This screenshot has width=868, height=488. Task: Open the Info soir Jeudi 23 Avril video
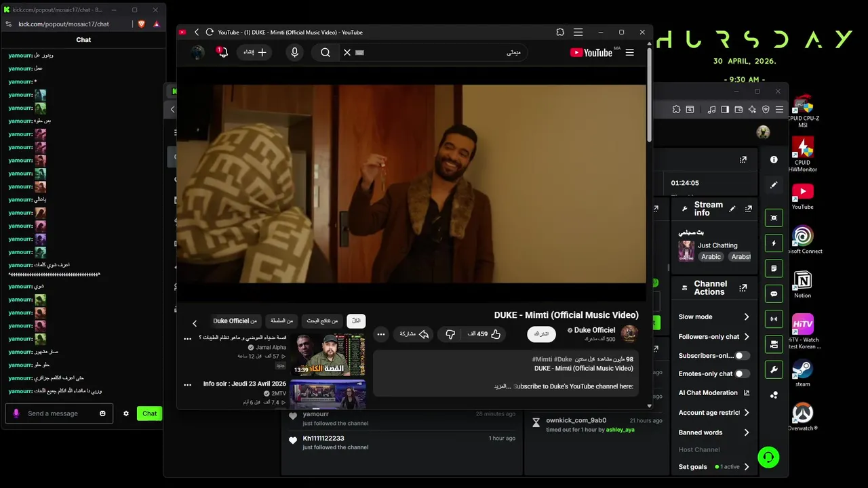click(x=328, y=394)
